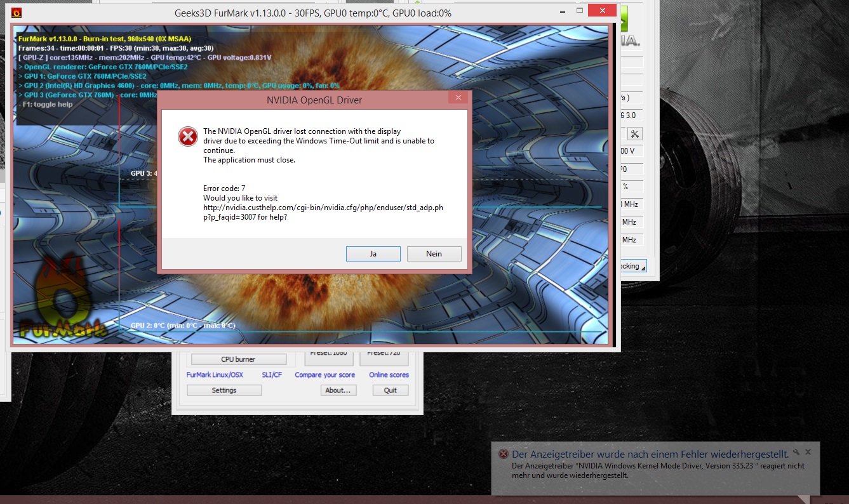Click Ja in the NVIDIA OpenGL Driver dialog
This screenshot has width=849, height=504.
pyautogui.click(x=373, y=253)
